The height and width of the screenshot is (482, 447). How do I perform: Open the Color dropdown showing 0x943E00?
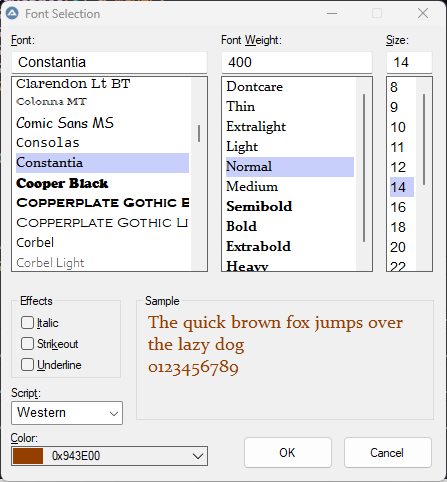point(109,456)
